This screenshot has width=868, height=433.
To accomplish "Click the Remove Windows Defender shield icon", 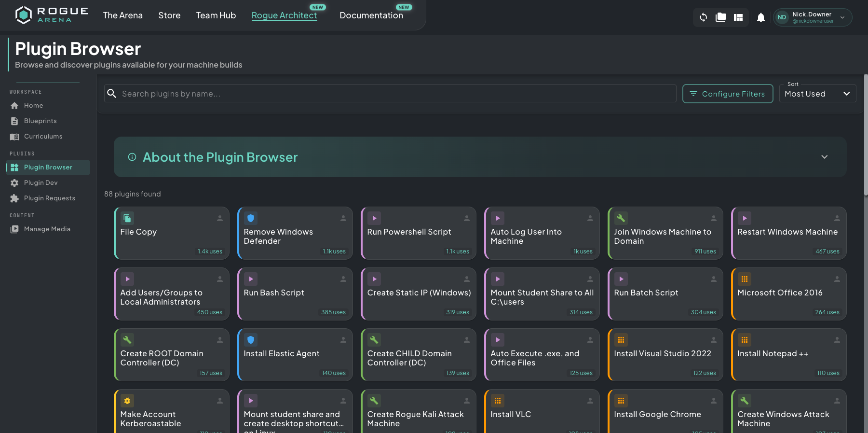I will tap(251, 218).
